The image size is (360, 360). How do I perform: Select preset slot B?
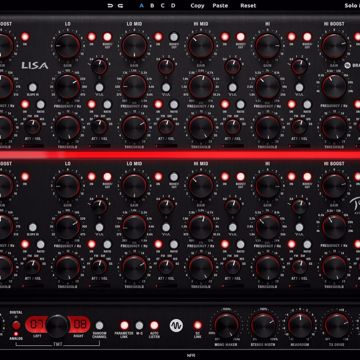coord(152,6)
